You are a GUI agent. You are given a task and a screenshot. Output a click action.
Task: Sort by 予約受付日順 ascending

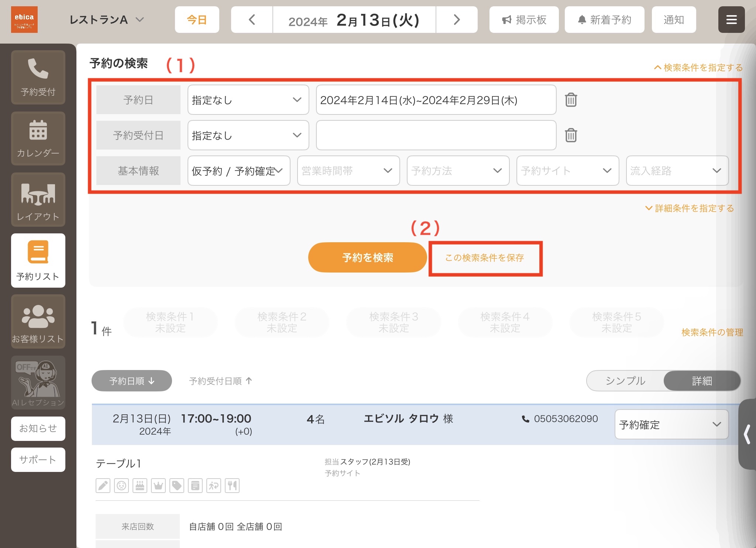(220, 381)
